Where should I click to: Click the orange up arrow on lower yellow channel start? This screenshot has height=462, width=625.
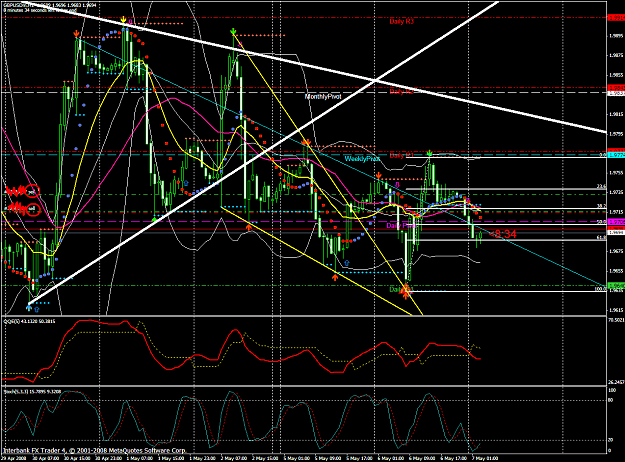tap(249, 228)
